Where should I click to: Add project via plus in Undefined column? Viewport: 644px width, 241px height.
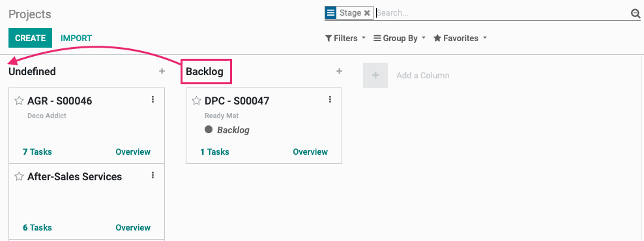[x=162, y=71]
